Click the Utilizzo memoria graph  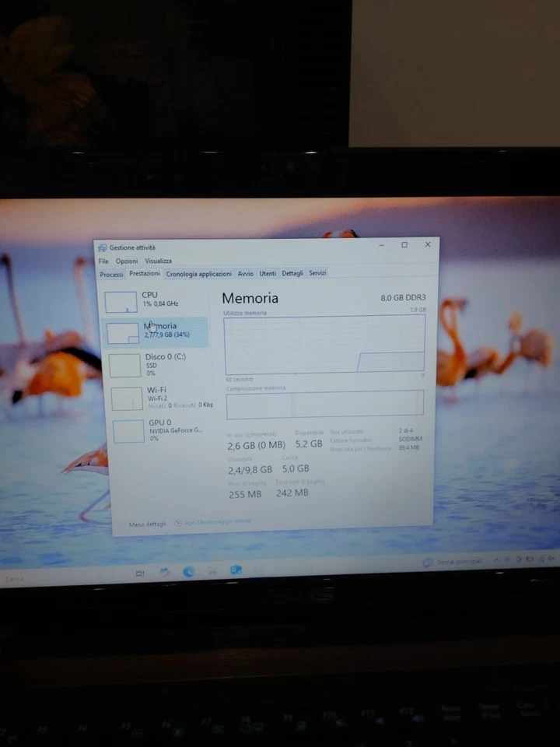pyautogui.click(x=324, y=345)
